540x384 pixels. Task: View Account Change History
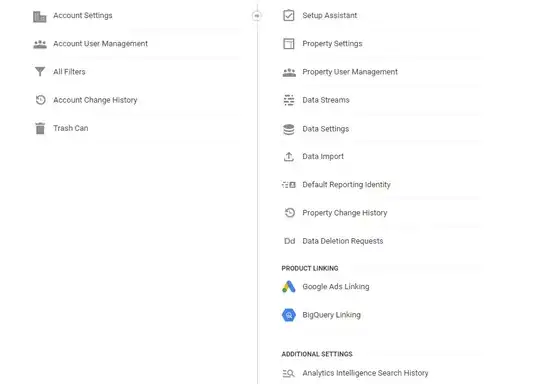95,100
